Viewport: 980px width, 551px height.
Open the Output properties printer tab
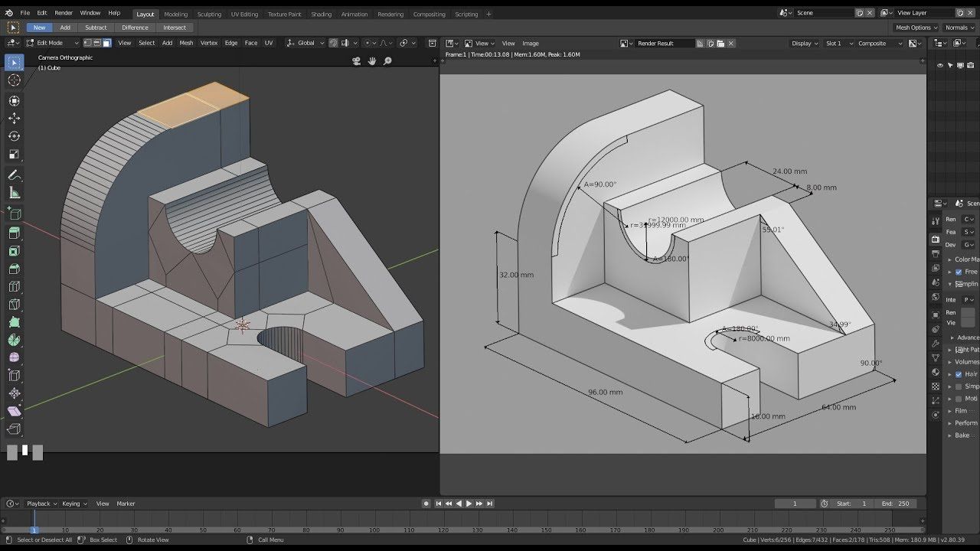click(x=936, y=253)
